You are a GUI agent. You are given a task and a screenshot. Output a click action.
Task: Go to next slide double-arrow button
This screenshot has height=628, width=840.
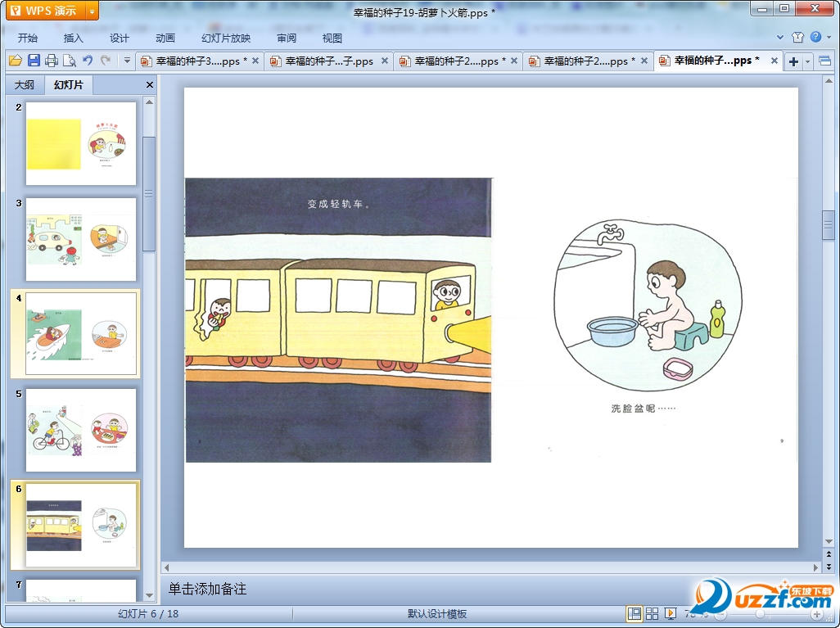[829, 567]
